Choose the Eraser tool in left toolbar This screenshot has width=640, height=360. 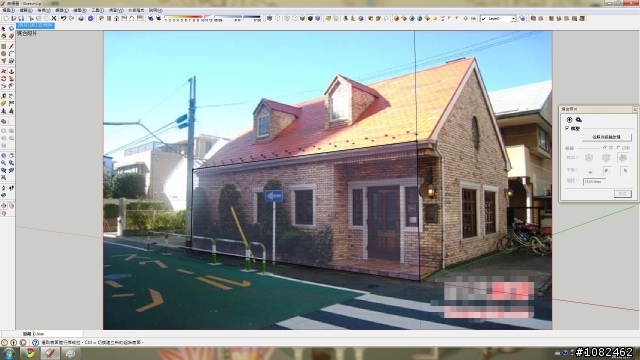click(11, 36)
